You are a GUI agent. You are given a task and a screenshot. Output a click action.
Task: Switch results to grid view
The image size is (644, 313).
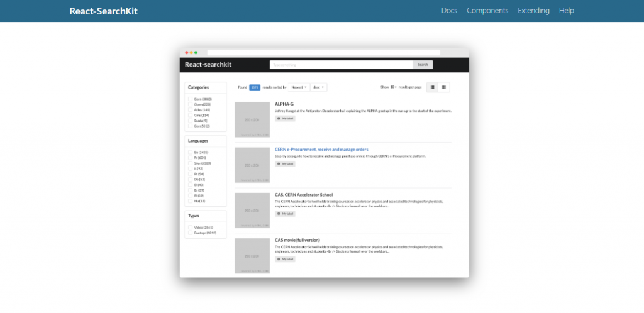click(444, 87)
